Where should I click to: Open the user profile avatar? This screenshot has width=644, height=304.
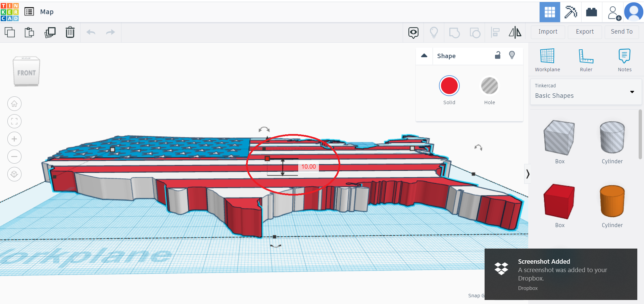coord(634,12)
